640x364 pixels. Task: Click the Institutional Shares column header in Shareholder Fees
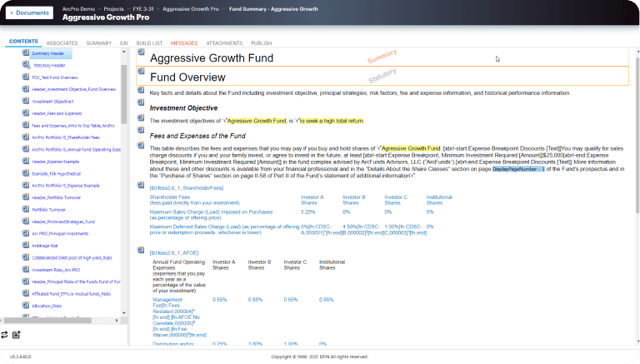click(x=439, y=200)
